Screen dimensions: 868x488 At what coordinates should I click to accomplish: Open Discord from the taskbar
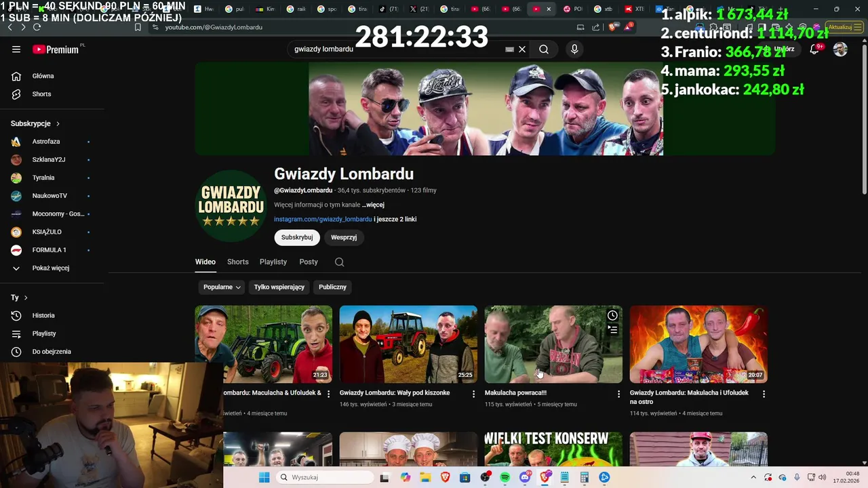(x=525, y=477)
